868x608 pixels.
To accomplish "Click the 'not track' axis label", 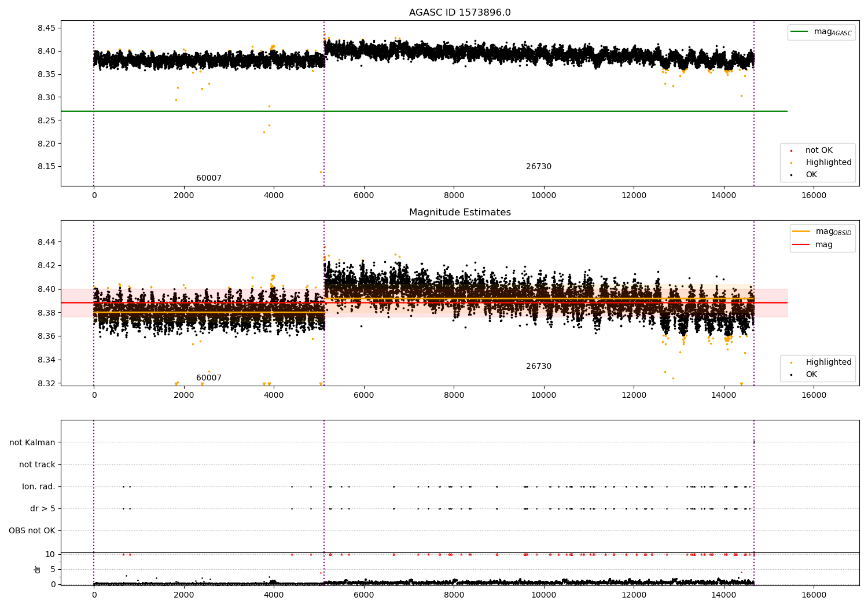I will [37, 465].
